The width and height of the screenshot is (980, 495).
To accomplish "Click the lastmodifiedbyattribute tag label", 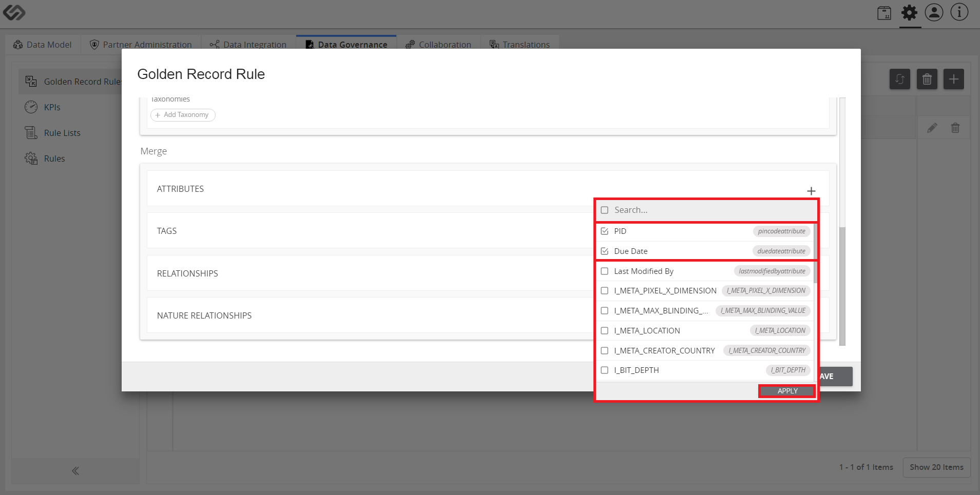I will 772,271.
